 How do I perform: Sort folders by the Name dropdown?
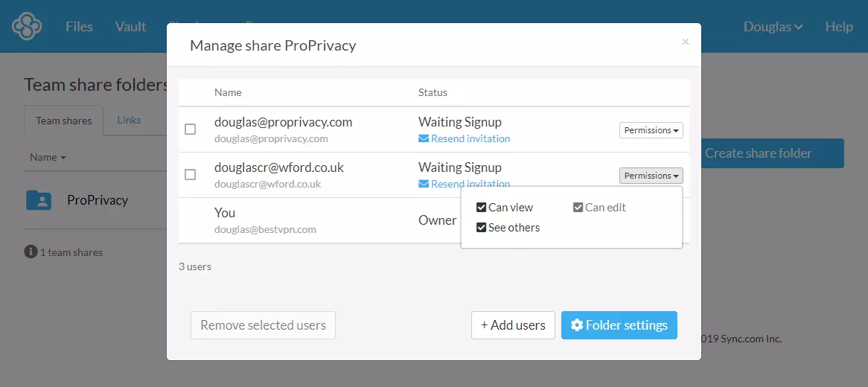(48, 157)
